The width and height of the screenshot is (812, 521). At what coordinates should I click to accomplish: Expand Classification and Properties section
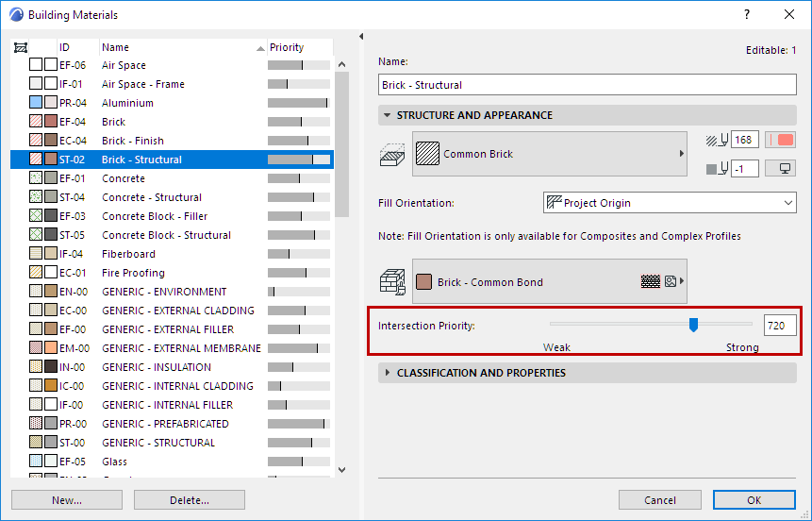click(x=387, y=373)
